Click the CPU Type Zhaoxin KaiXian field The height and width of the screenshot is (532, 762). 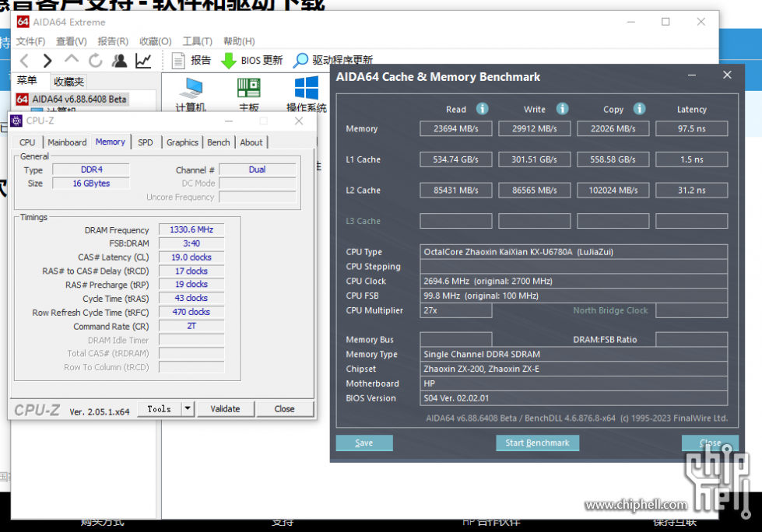pyautogui.click(x=574, y=252)
